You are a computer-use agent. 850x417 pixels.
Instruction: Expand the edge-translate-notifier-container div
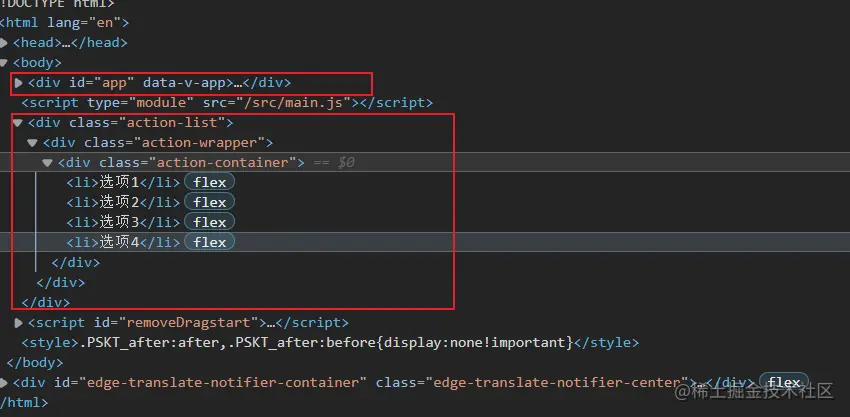point(4,383)
